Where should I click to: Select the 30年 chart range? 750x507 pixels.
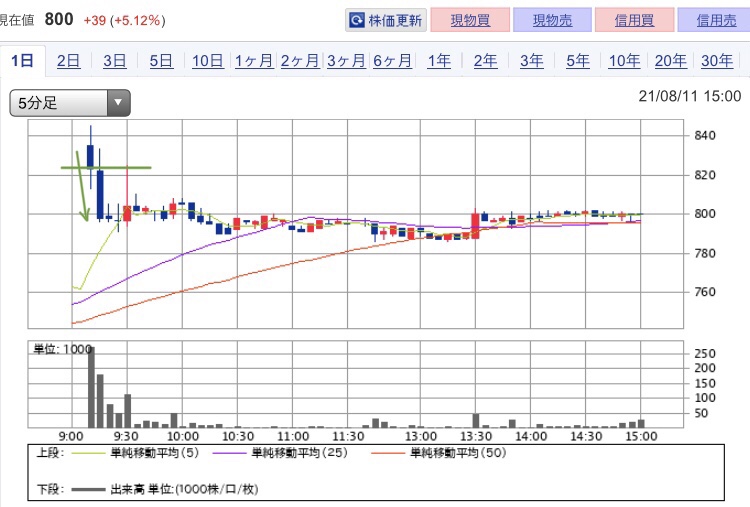point(717,61)
